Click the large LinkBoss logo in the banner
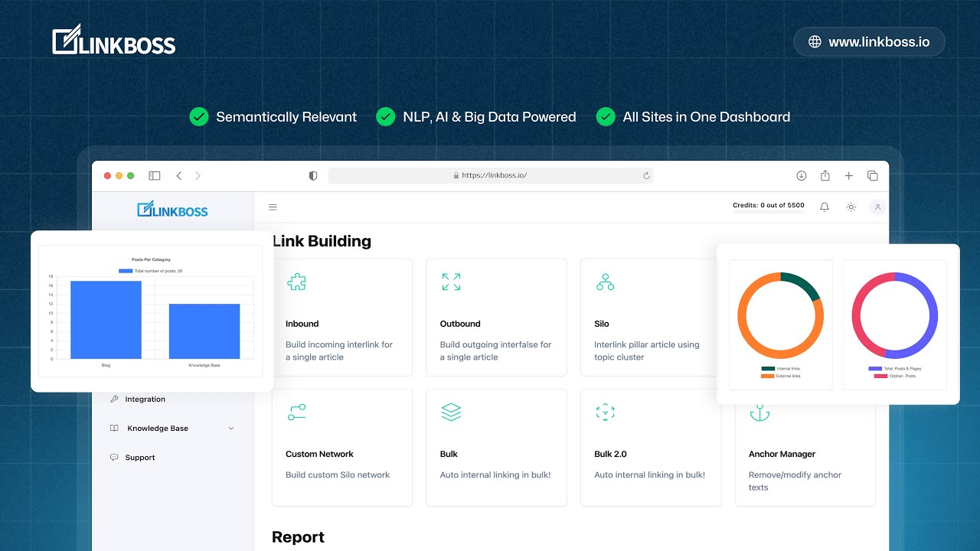The image size is (980, 551). point(114,41)
